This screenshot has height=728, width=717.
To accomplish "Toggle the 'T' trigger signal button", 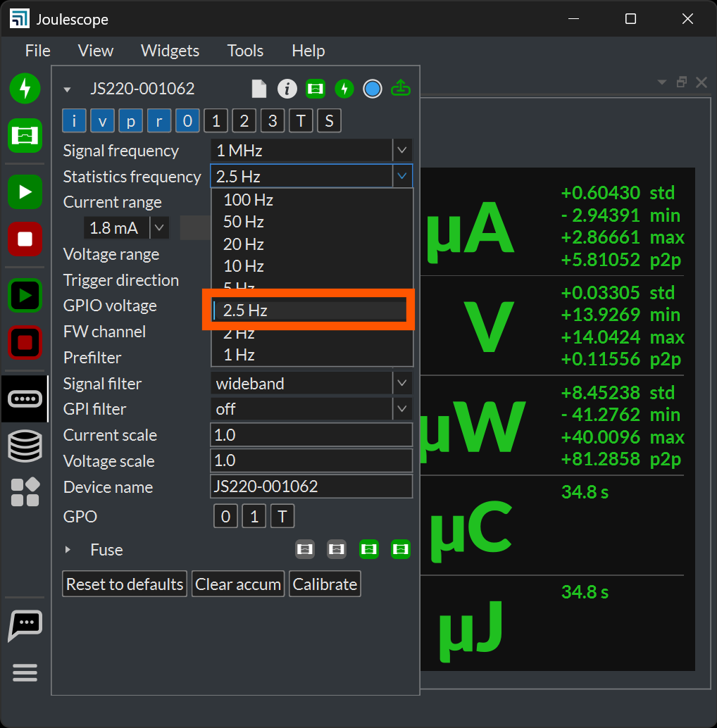I will point(301,121).
